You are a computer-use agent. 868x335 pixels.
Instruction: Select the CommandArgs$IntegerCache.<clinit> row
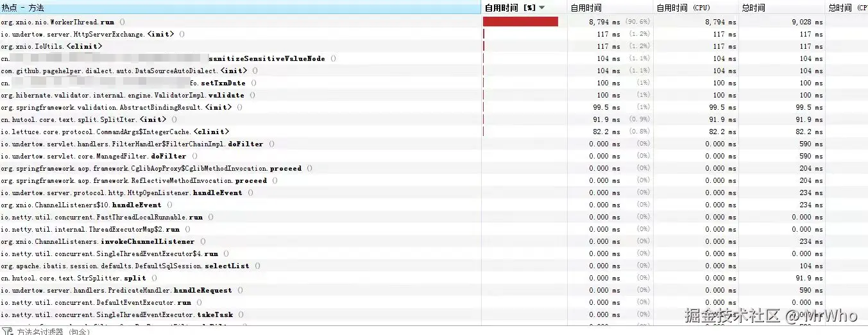115,132
